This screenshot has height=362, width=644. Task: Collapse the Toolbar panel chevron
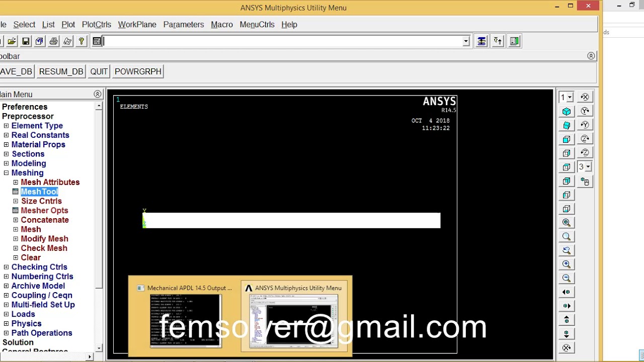coord(591,56)
